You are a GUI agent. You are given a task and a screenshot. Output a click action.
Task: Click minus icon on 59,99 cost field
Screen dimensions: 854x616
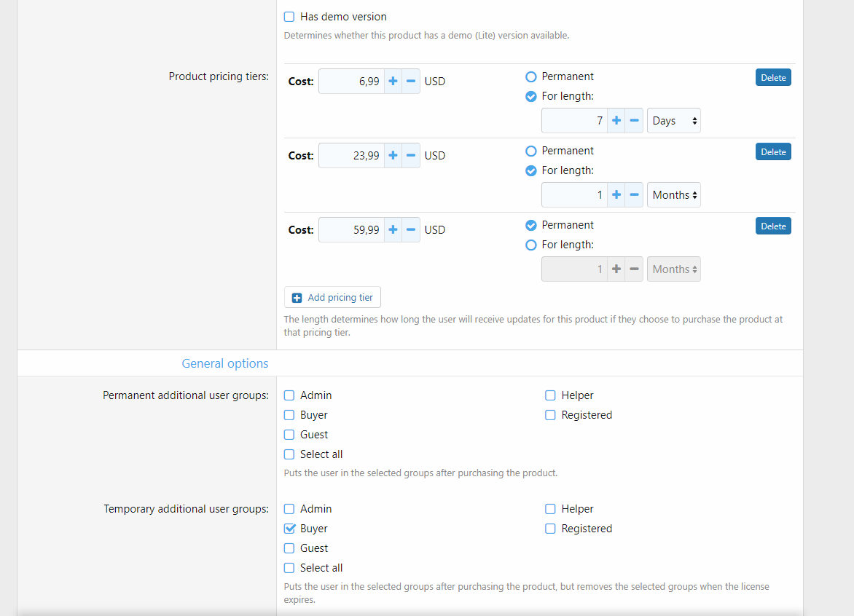point(411,230)
